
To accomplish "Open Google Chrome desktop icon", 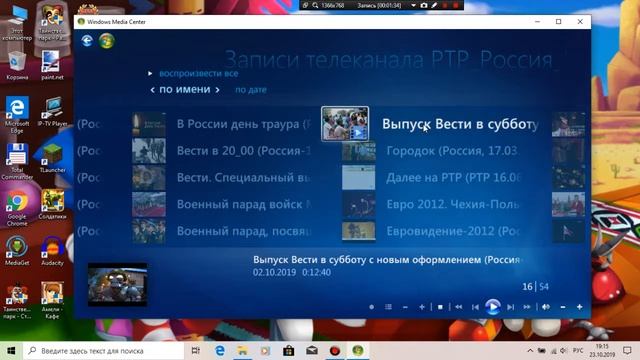I will point(17,209).
